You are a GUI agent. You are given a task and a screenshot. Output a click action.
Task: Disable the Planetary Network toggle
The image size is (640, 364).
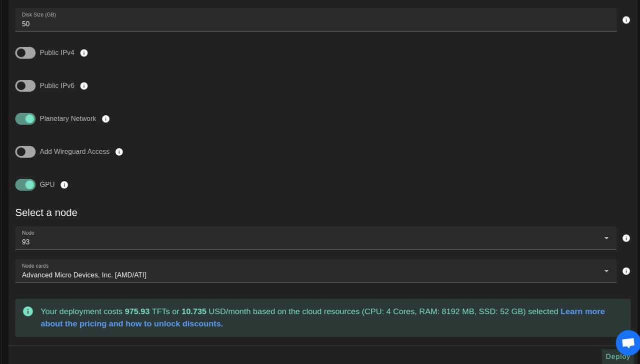coord(25,118)
